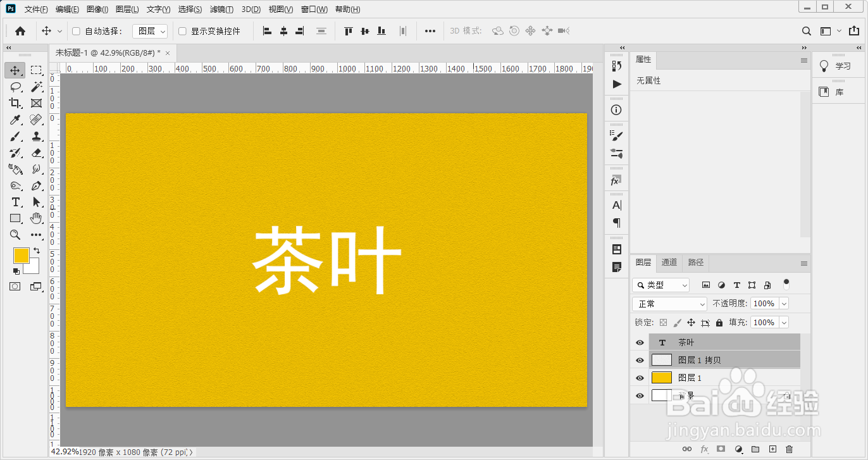The image size is (868, 460).
Task: Select the Eyedropper tool
Action: coord(15,120)
